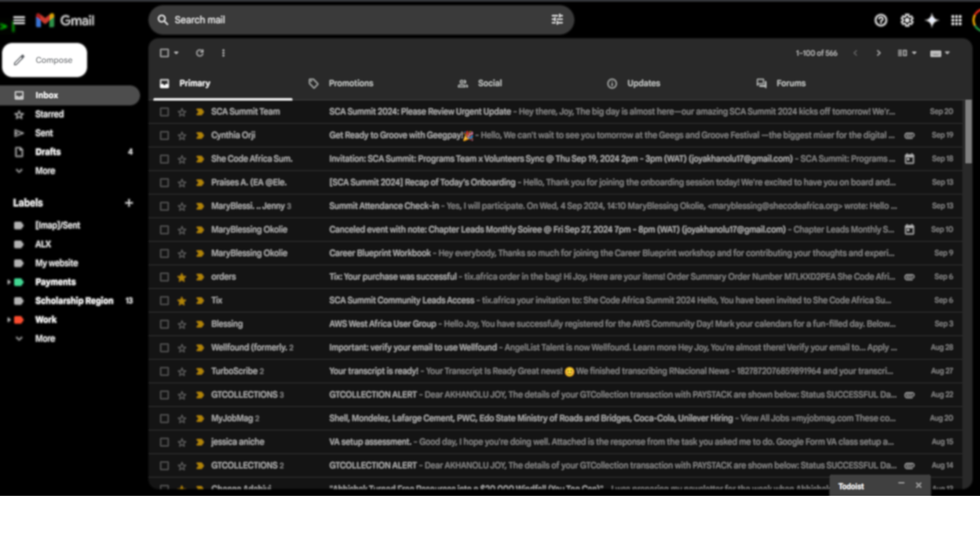The width and height of the screenshot is (980, 551).
Task: Unstar the orders email
Action: coord(182,277)
